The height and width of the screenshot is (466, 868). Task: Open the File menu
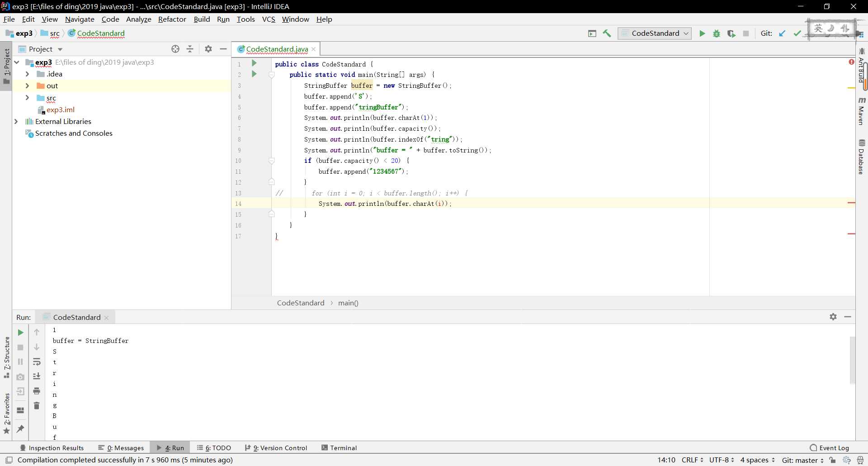(9, 19)
